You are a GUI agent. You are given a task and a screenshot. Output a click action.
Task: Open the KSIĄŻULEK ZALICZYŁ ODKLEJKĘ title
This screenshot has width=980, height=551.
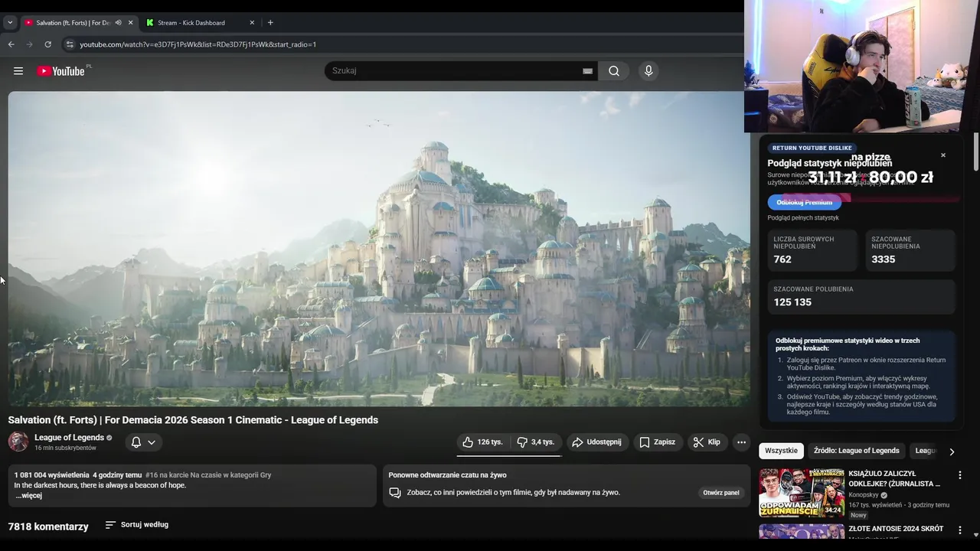tap(894, 479)
